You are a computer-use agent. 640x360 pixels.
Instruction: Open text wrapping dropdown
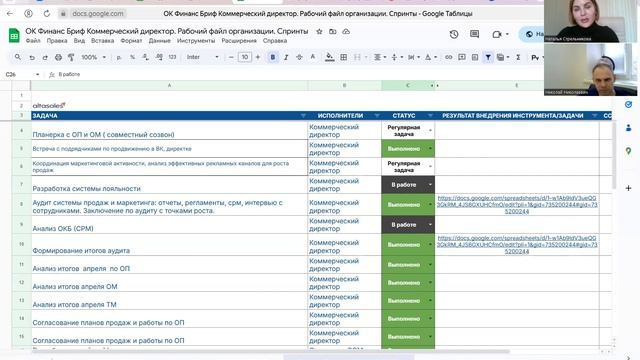click(413, 58)
